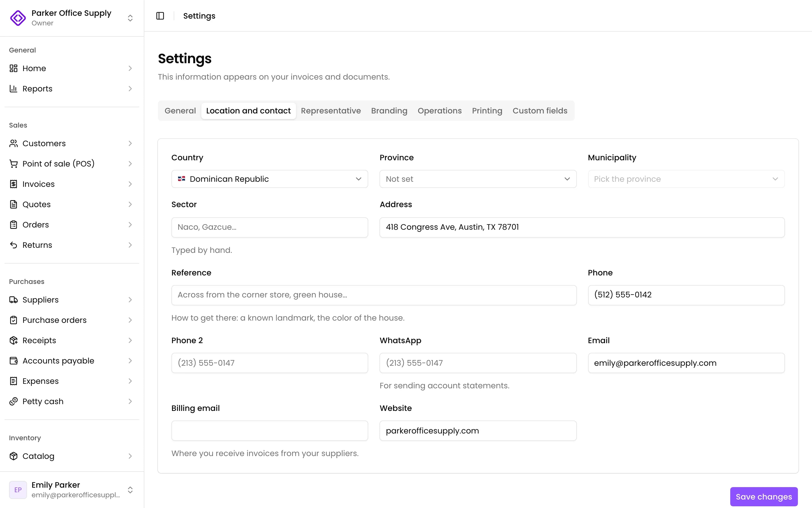Open the Custom fields tab

tap(540, 111)
